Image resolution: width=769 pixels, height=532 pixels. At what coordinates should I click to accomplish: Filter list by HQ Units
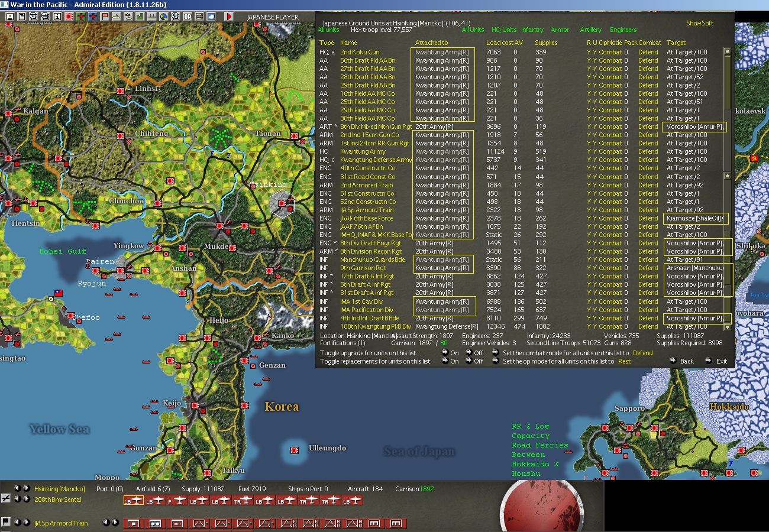[503, 30]
